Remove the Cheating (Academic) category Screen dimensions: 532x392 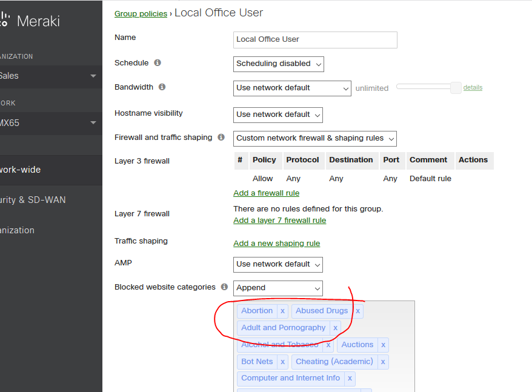[382, 361]
